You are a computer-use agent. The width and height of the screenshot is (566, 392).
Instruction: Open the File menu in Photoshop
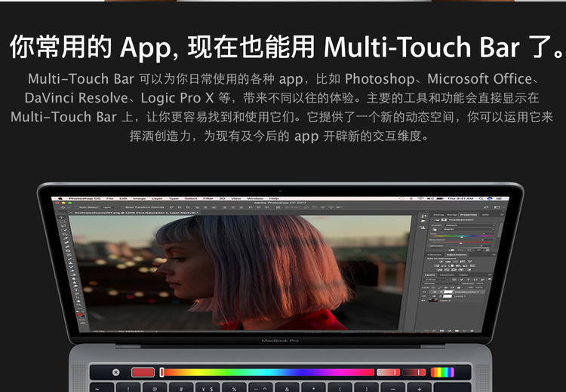click(x=110, y=198)
